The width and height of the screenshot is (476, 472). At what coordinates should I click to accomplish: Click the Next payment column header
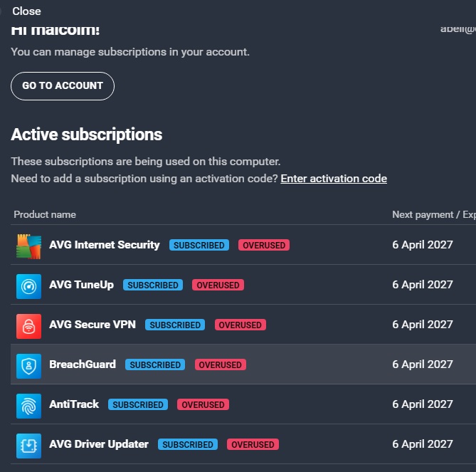pos(433,214)
